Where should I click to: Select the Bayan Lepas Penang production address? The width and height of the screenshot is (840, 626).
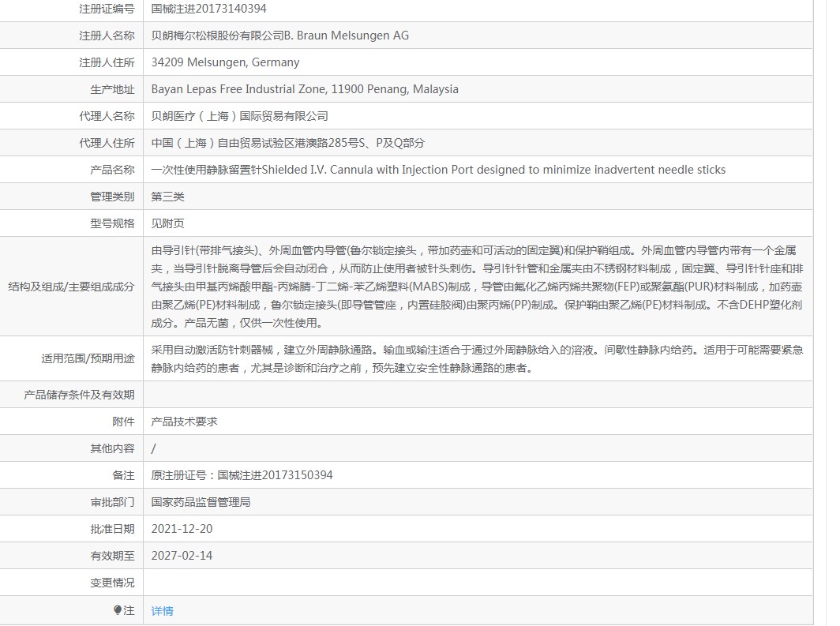[304, 89]
